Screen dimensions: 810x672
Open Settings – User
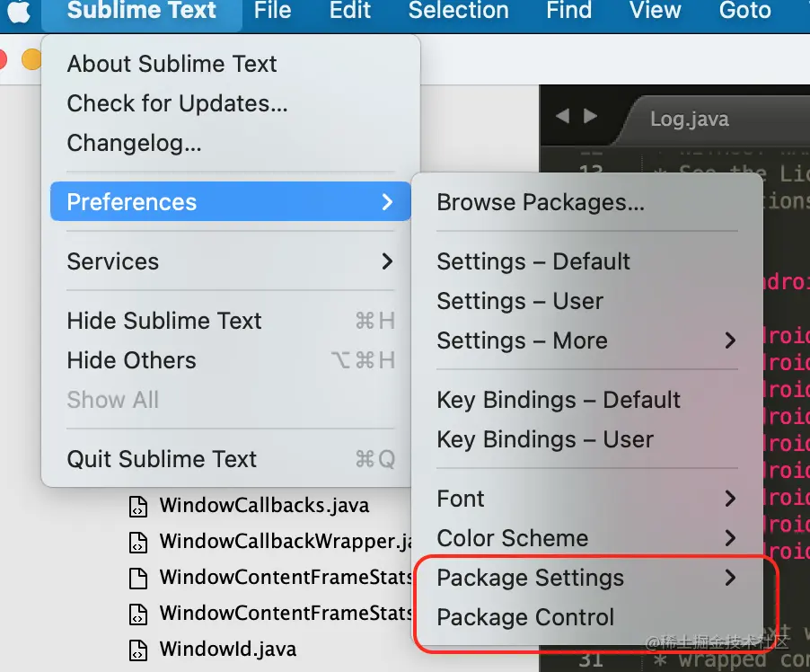pyautogui.click(x=520, y=301)
